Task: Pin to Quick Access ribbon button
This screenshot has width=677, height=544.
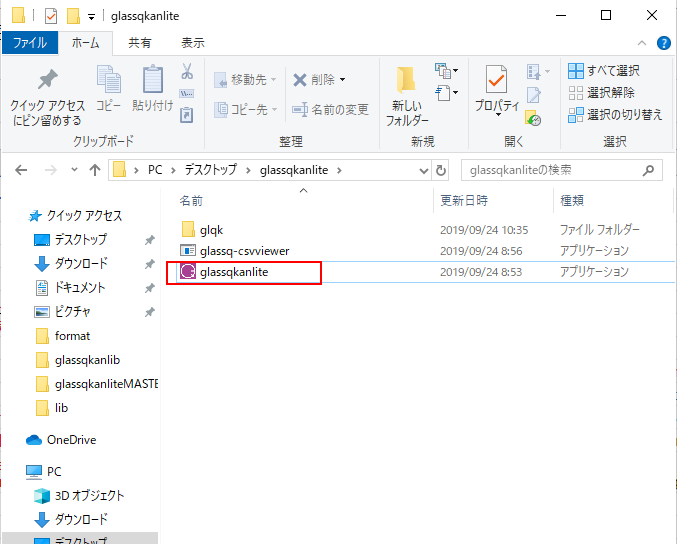Action: (47, 97)
